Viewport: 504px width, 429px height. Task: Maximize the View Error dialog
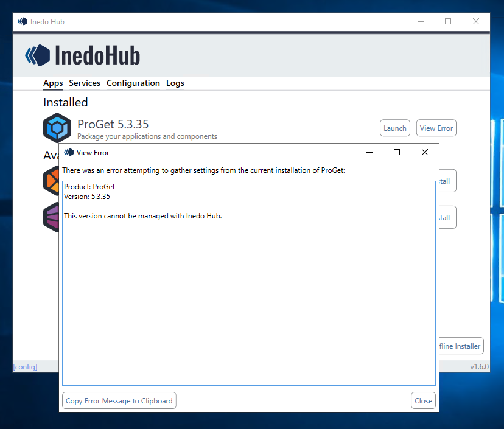click(x=397, y=152)
